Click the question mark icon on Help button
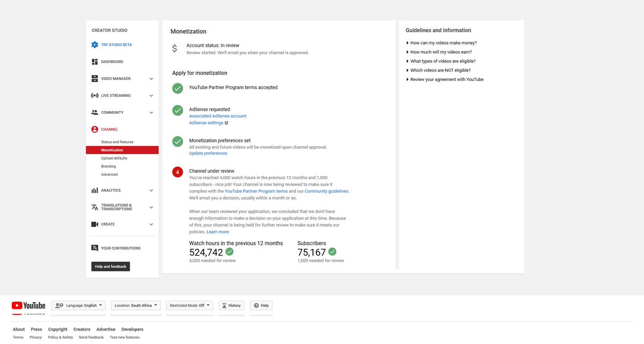644x344 pixels. 256,305
